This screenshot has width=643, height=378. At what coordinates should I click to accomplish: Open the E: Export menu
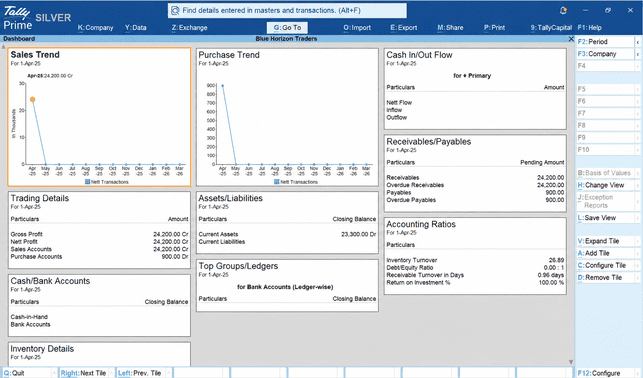(404, 28)
